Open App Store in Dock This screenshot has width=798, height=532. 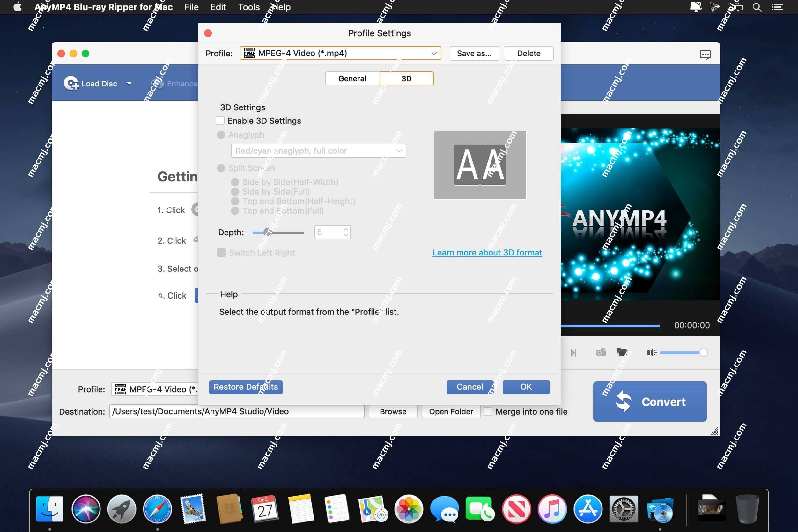click(x=588, y=509)
